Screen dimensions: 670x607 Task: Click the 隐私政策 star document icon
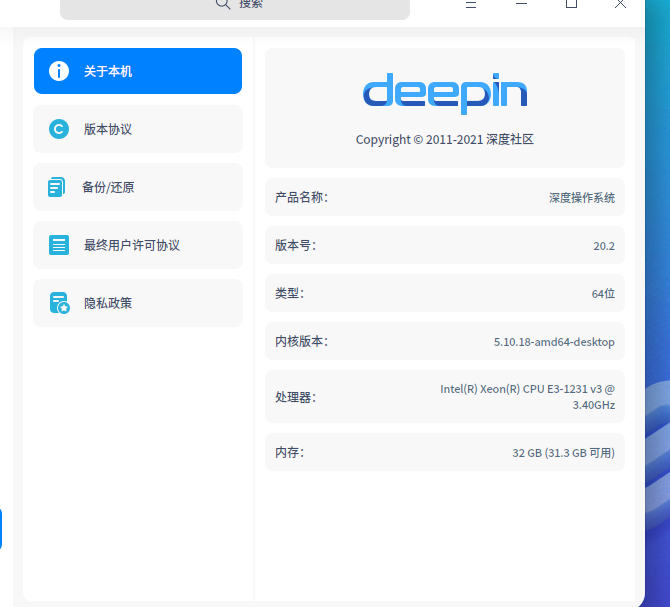(59, 303)
